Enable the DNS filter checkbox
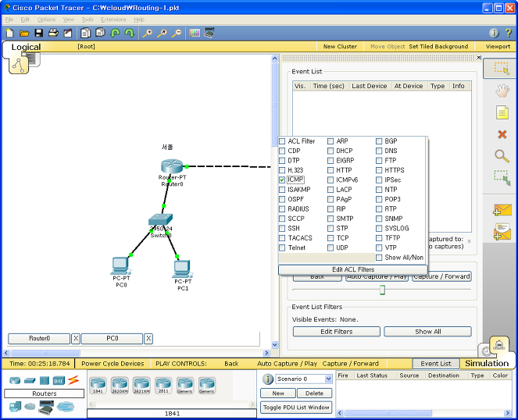This screenshot has height=420, width=518. point(379,151)
